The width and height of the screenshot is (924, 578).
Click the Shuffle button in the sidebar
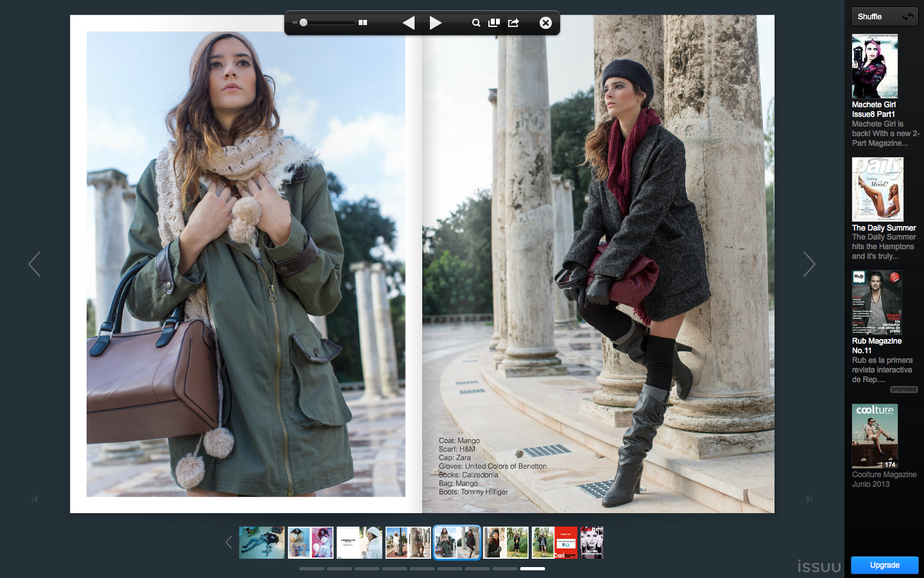[x=884, y=17]
